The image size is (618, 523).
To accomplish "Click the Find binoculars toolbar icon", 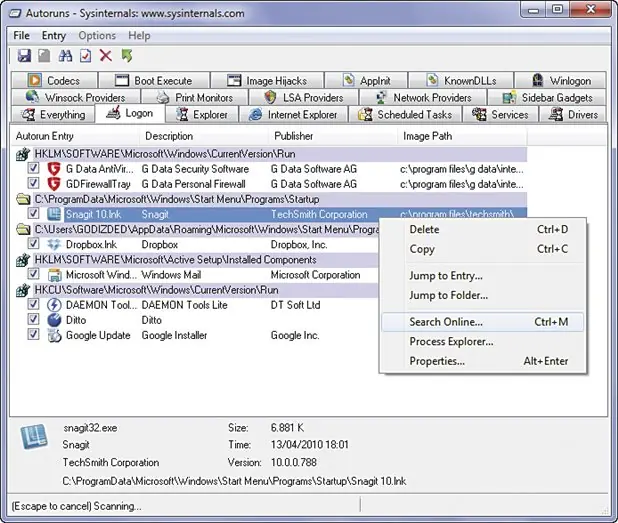I will click(65, 56).
